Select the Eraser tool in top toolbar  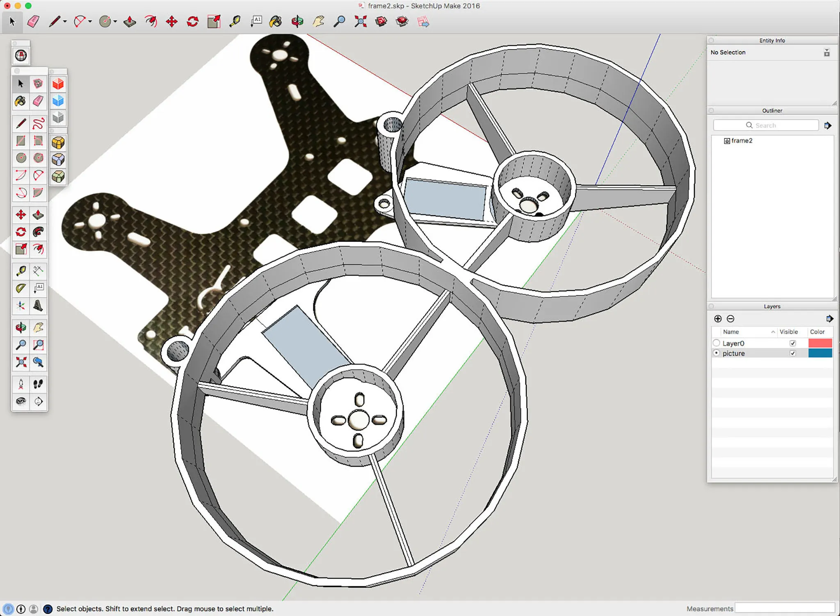33,21
